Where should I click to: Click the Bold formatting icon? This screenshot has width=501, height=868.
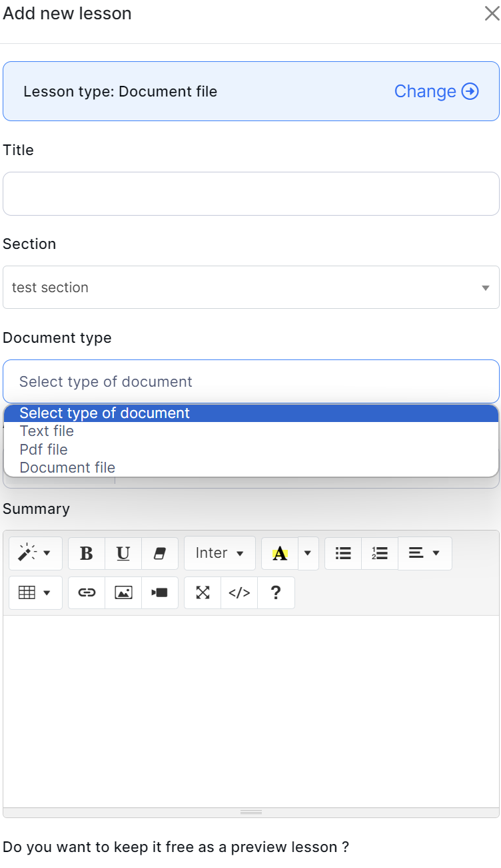[87, 553]
